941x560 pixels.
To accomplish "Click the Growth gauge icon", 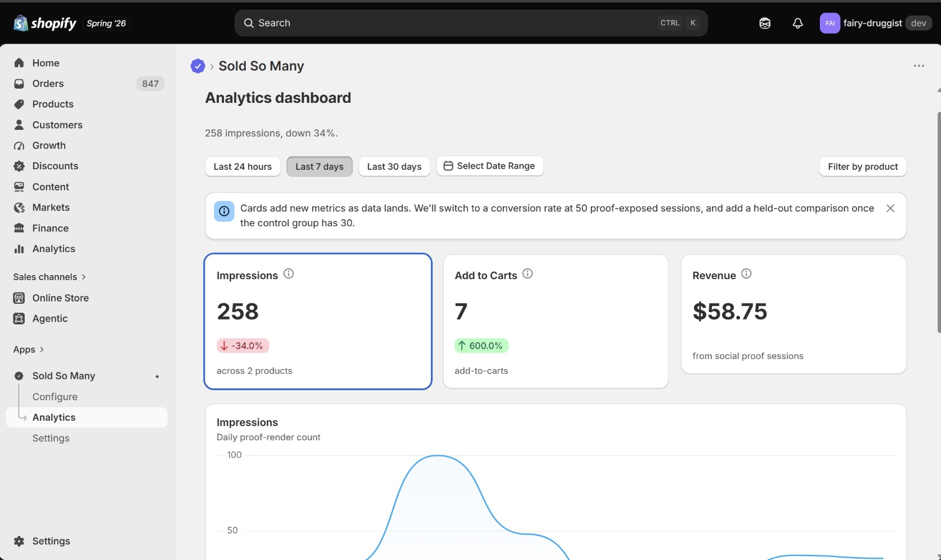I will (x=19, y=145).
